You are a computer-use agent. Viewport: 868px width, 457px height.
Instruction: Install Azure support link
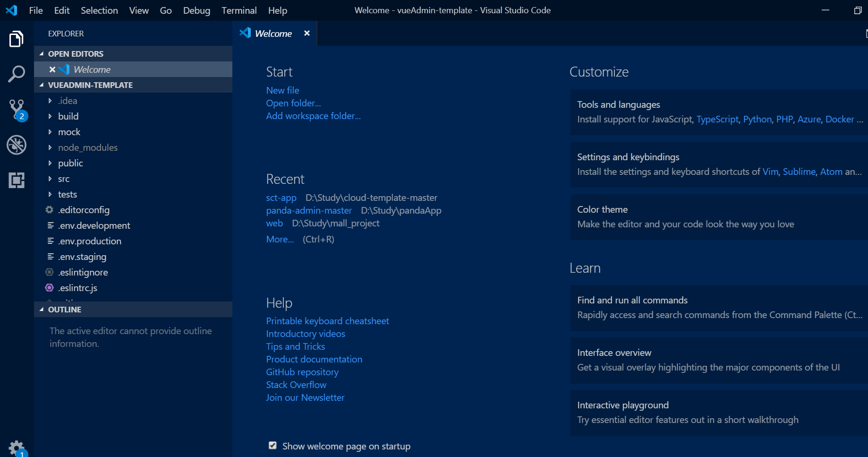coord(809,119)
